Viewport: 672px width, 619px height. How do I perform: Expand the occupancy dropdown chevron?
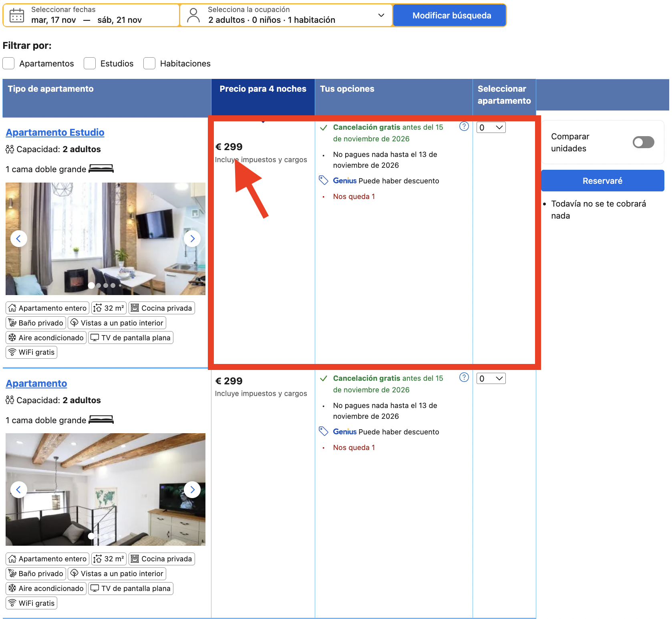[381, 15]
